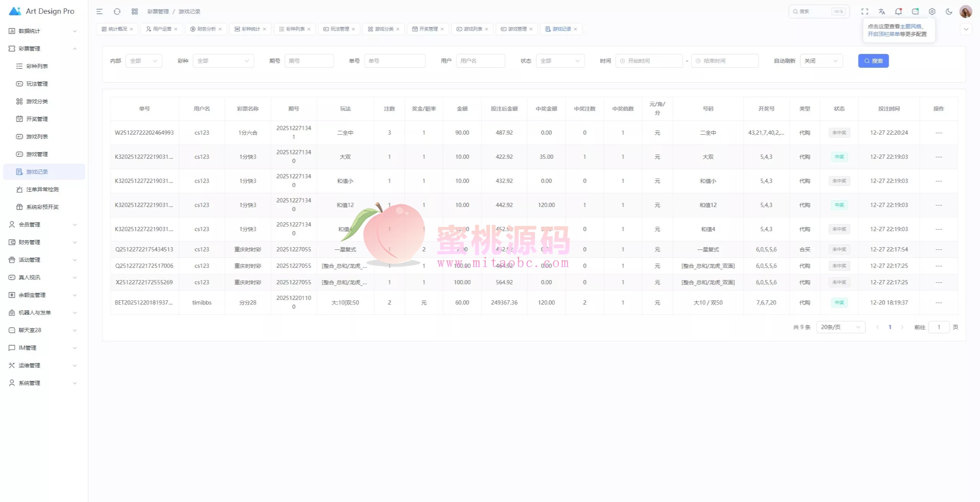Open the settings gear icon in the top bar
Image resolution: width=980 pixels, height=502 pixels.
(932, 11)
